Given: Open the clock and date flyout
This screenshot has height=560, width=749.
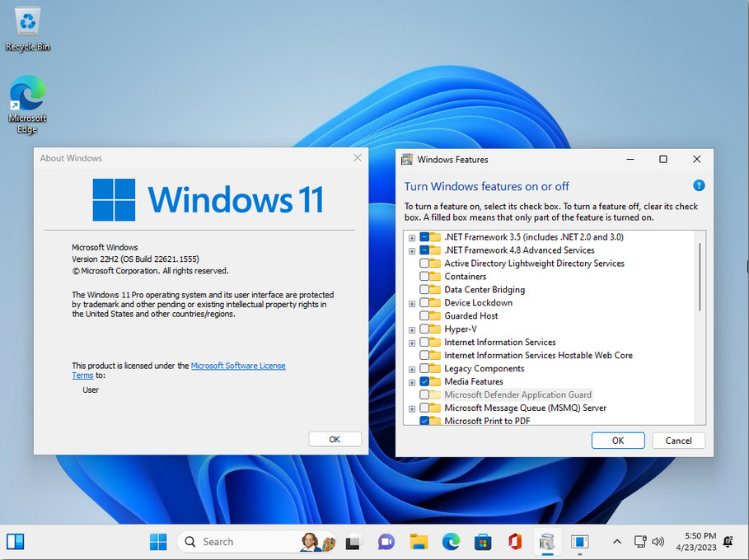Looking at the screenshot, I should click(x=696, y=542).
